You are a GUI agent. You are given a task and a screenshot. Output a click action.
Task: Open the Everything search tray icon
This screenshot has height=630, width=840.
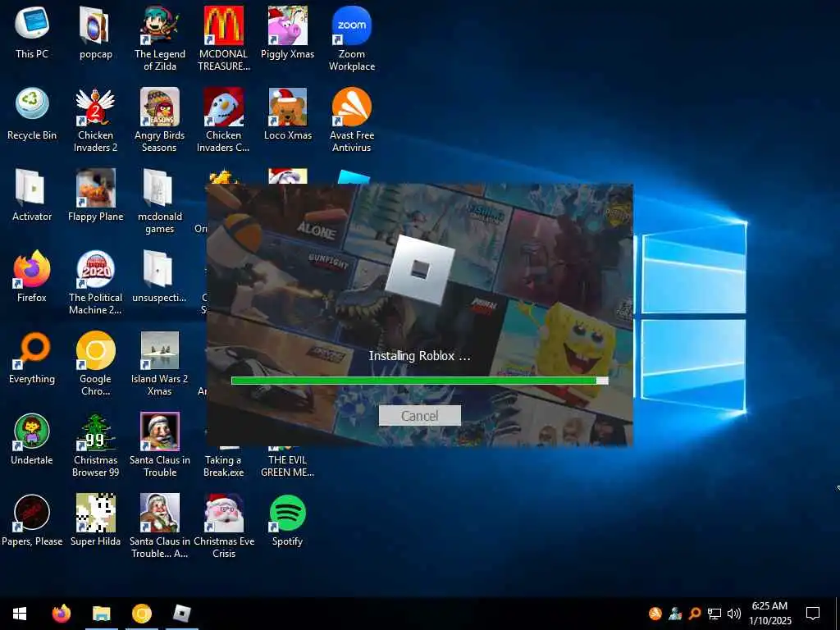click(694, 614)
